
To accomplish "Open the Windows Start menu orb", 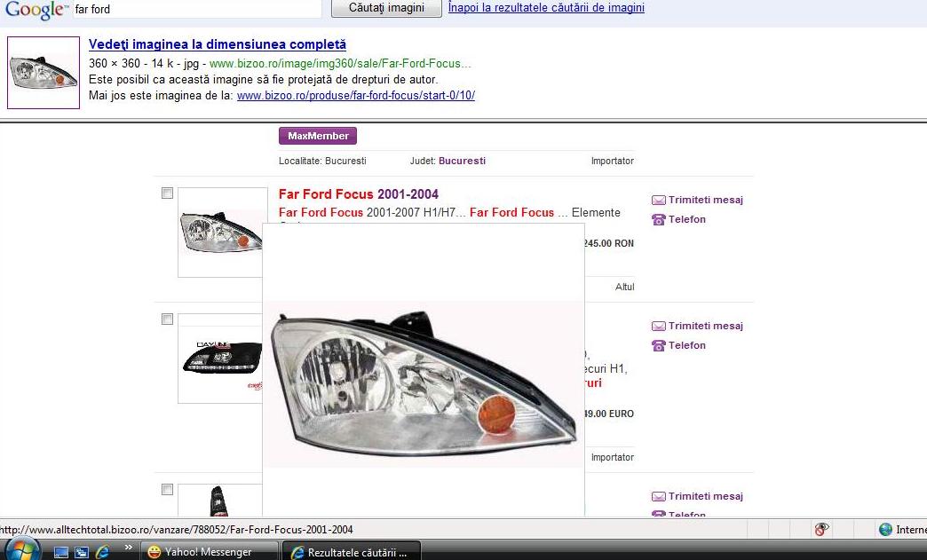I will coord(21,550).
